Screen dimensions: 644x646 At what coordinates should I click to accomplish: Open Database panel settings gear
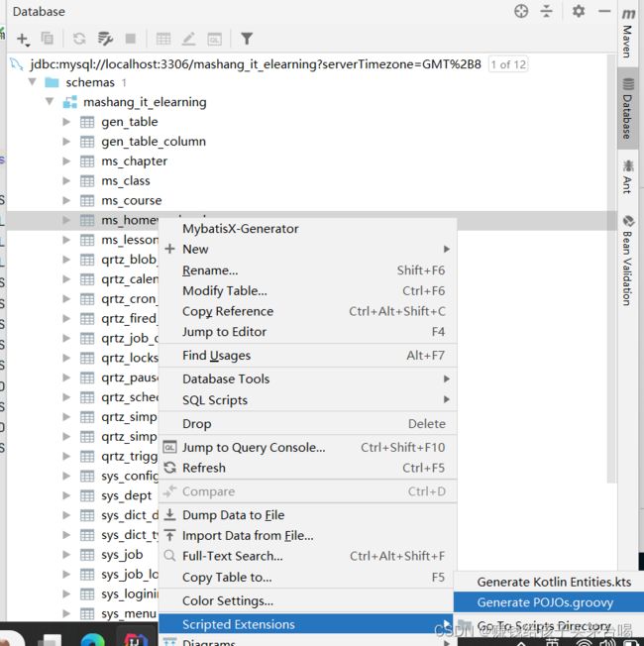[579, 11]
